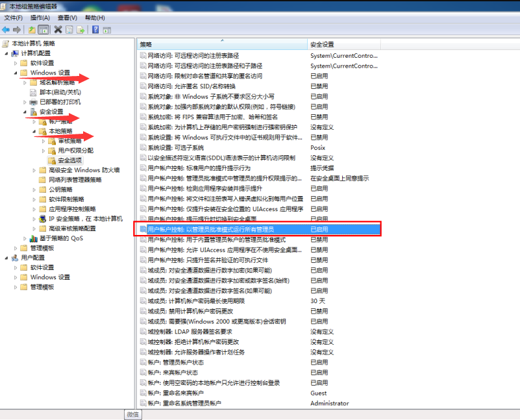The image size is (520, 420).
Task: Click the Delete (X) toolbar icon
Action: point(57,30)
